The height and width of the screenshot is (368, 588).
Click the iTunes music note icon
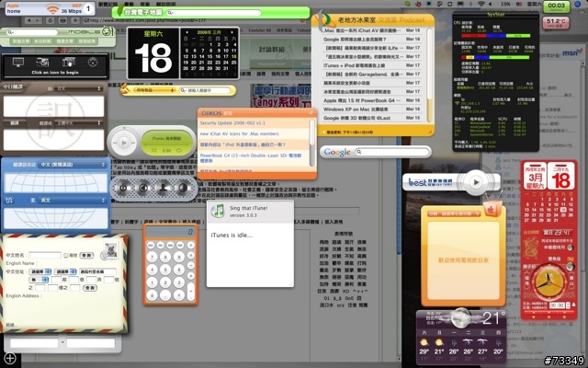(218, 211)
